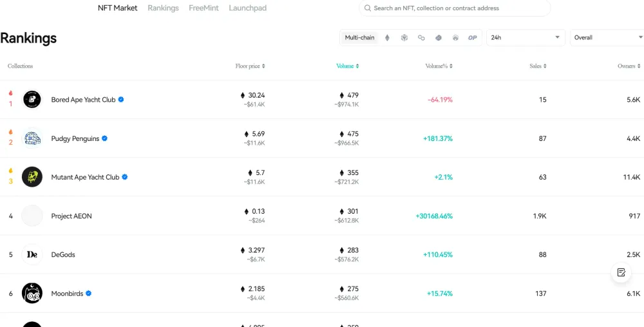Sort by the Volume% column header

[x=439, y=66]
